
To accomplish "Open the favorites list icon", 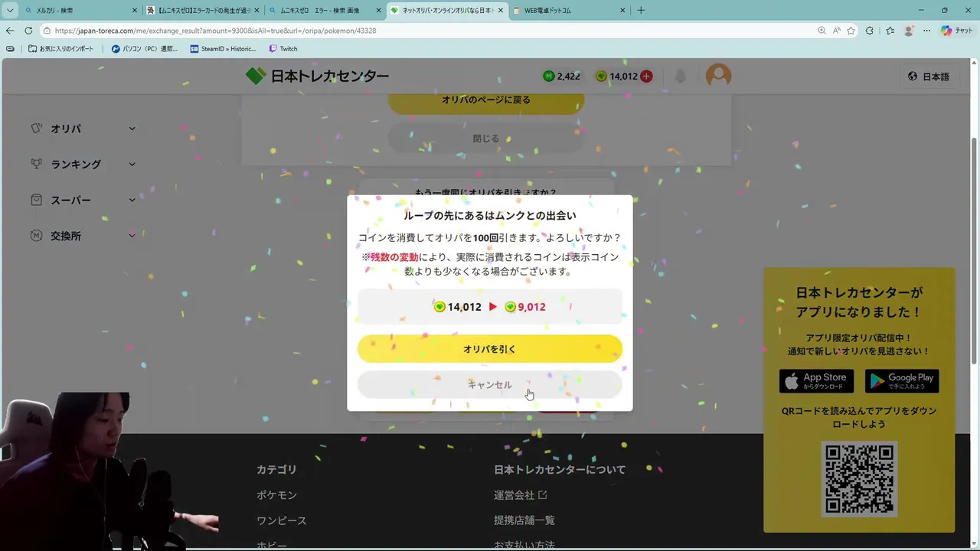I will 890,31.
